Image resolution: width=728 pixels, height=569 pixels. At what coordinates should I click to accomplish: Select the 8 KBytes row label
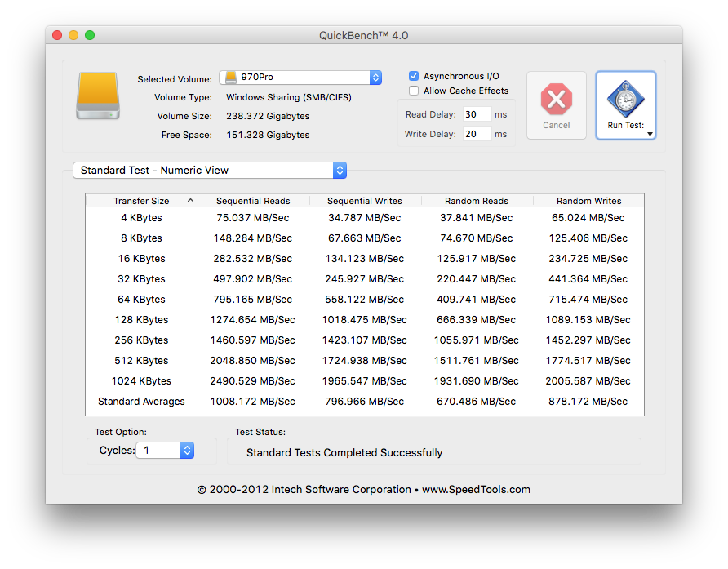point(142,238)
